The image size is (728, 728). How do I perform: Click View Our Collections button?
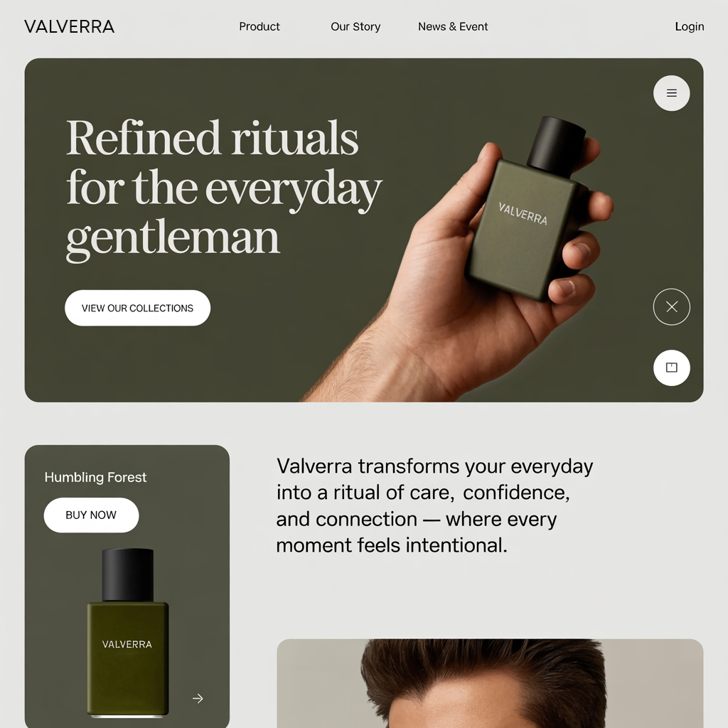pyautogui.click(x=137, y=309)
